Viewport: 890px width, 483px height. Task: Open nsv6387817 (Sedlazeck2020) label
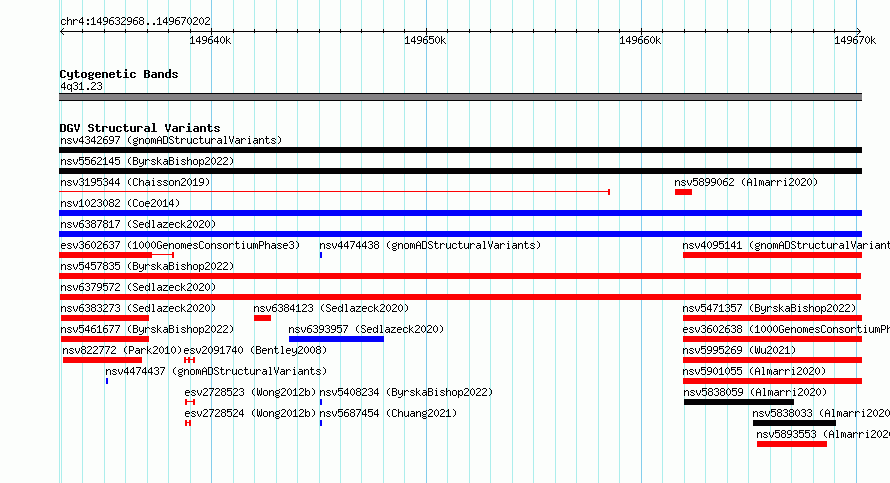[138, 224]
